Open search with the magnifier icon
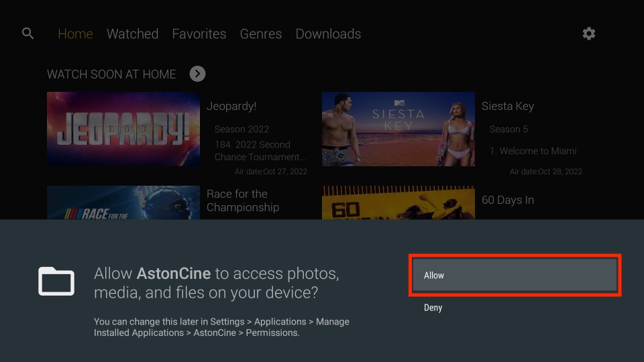The width and height of the screenshot is (644, 362). pos(28,34)
